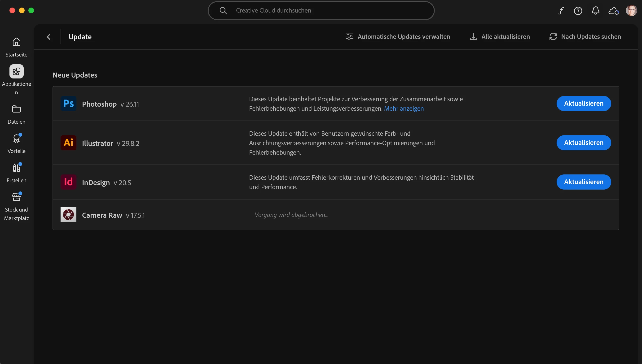Open the user profile avatar
Screen dimensions: 642x364
tap(631, 10)
